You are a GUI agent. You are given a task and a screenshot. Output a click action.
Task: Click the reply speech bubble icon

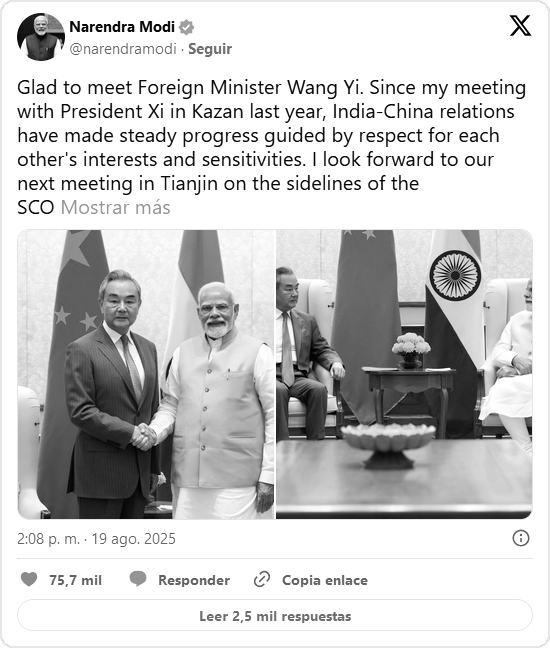point(138,579)
